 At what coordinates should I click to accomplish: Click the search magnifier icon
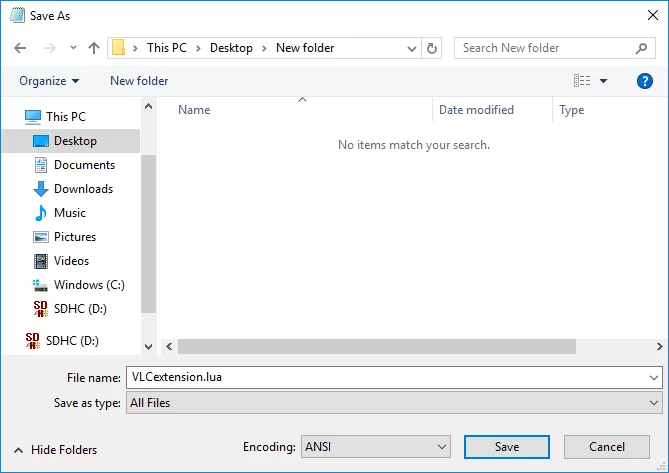pos(642,48)
